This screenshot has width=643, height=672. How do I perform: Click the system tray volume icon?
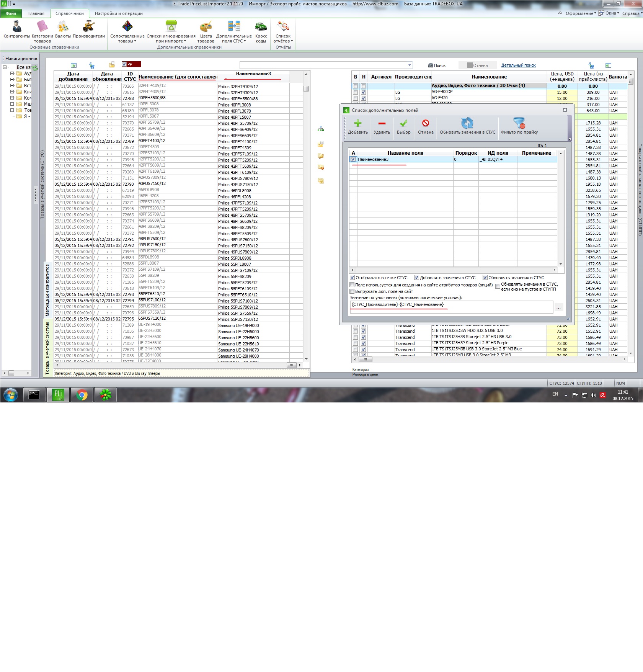click(x=593, y=395)
